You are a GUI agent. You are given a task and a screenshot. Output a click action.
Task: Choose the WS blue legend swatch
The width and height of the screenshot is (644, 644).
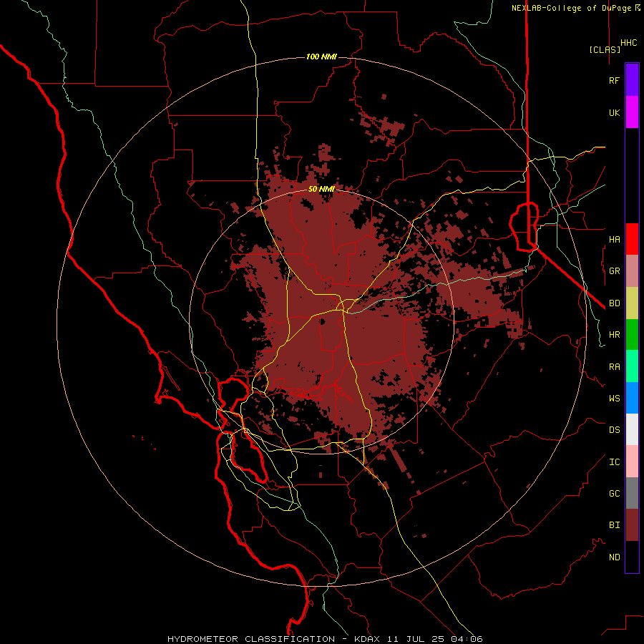tap(632, 398)
